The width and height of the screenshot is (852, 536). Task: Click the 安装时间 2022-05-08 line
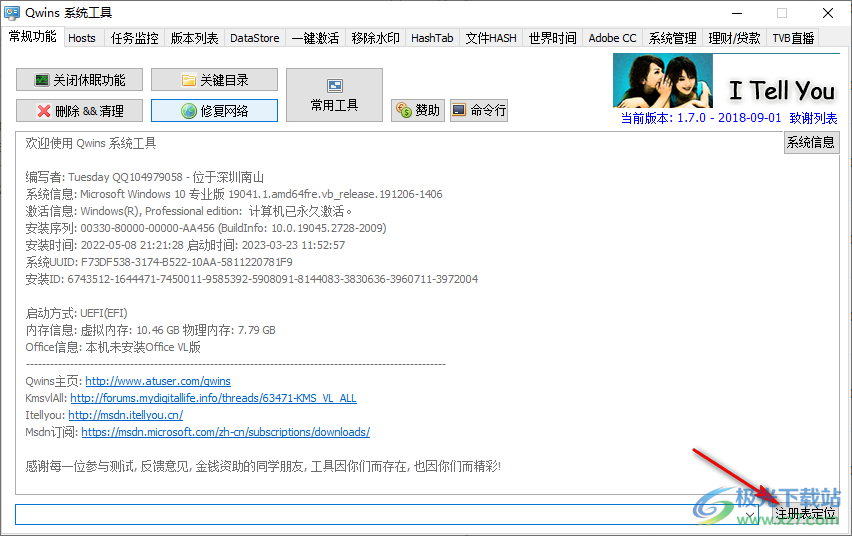pyautogui.click(x=185, y=245)
